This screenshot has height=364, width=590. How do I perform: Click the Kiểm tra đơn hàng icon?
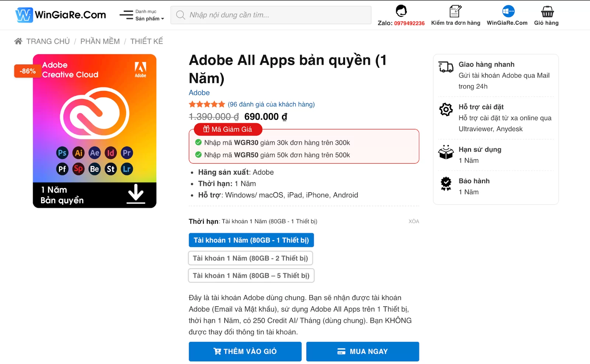(455, 11)
